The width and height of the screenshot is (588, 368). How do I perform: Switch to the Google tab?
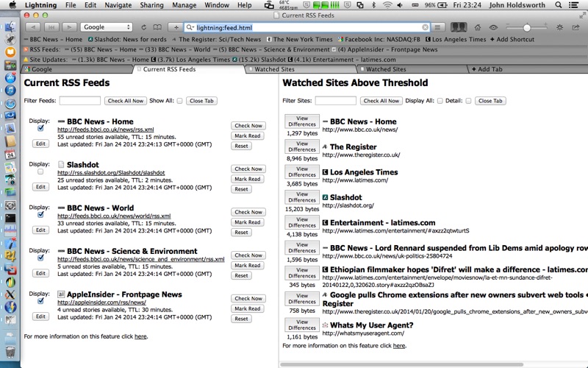click(77, 69)
